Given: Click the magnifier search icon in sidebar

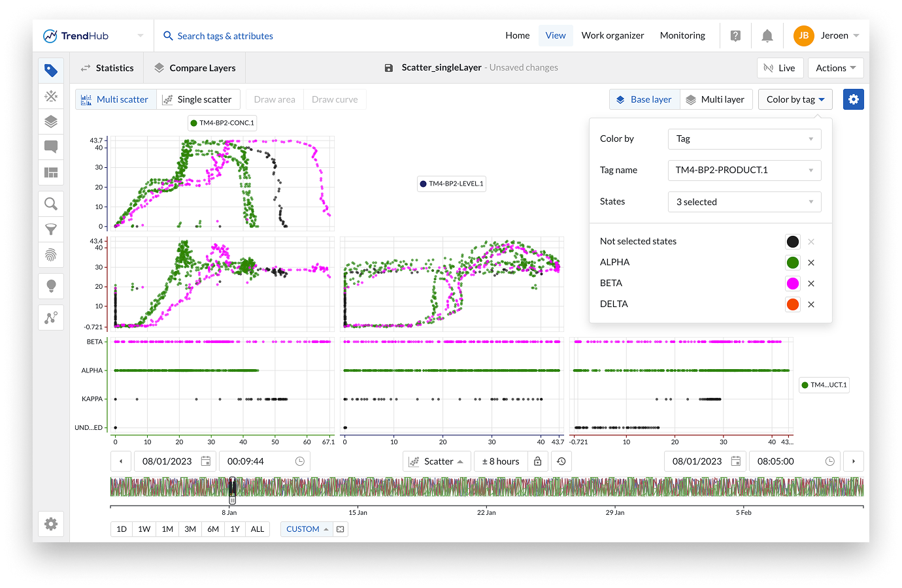Looking at the screenshot, I should (x=51, y=204).
